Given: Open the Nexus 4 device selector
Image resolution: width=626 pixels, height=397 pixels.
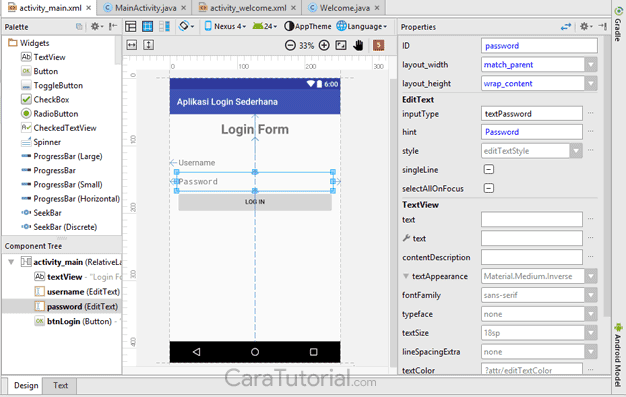Looking at the screenshot, I should click(x=225, y=26).
